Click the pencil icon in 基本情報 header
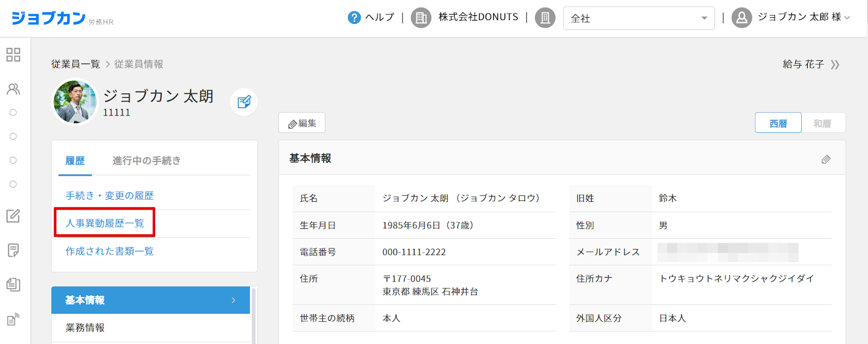 [x=826, y=159]
